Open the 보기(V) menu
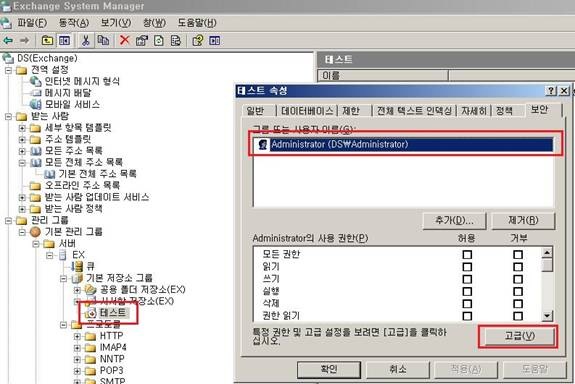 (116, 23)
